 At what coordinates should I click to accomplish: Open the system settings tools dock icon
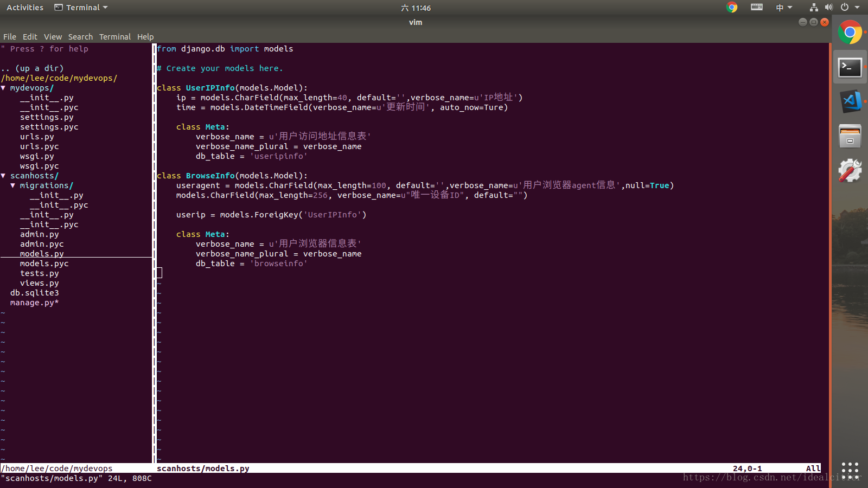[x=850, y=171]
